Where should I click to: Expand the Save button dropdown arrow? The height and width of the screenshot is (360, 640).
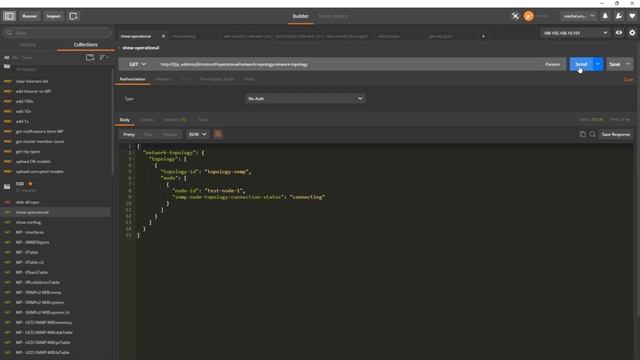point(628,64)
